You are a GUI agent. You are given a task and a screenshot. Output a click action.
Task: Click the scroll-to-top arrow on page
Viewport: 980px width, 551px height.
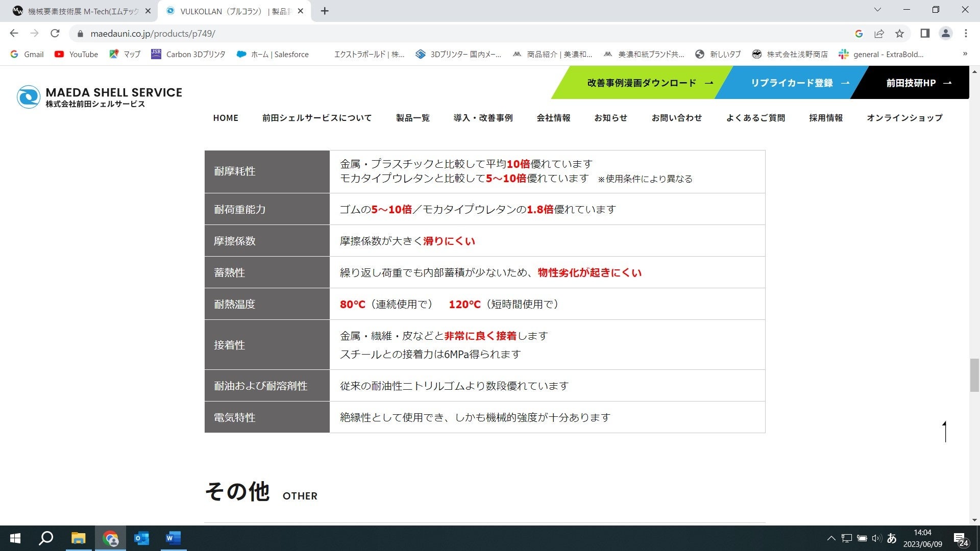click(945, 432)
